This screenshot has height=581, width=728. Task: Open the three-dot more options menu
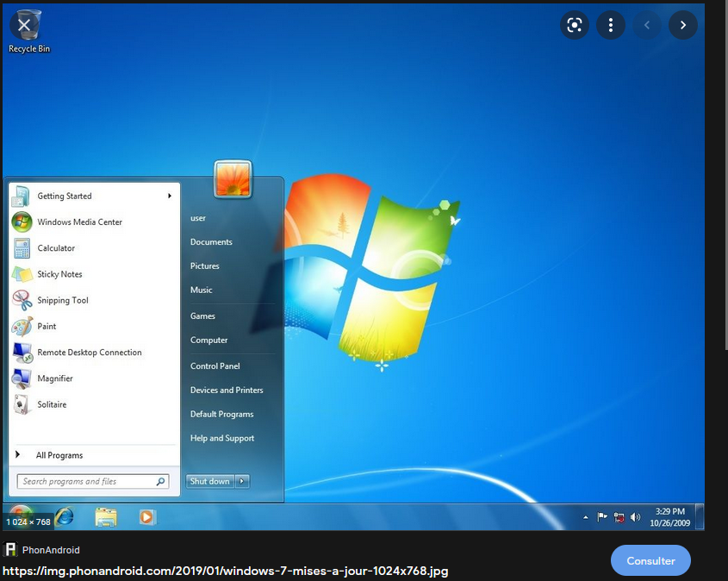[x=611, y=25]
